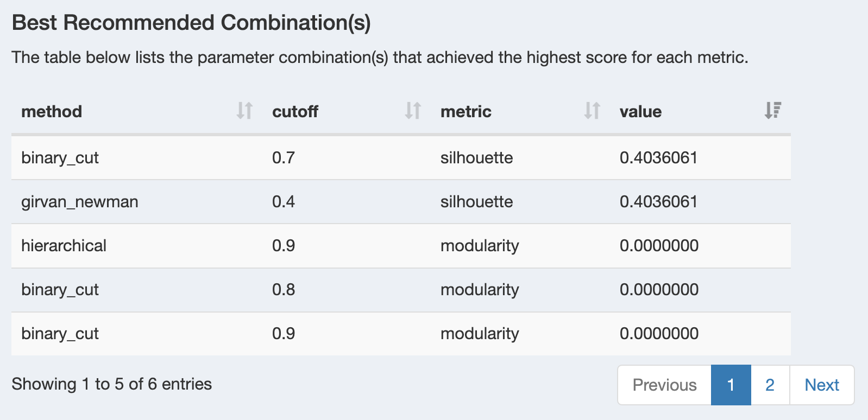Select the girvan_newman row method cell
Image resolution: width=868 pixels, height=420 pixels.
click(80, 202)
